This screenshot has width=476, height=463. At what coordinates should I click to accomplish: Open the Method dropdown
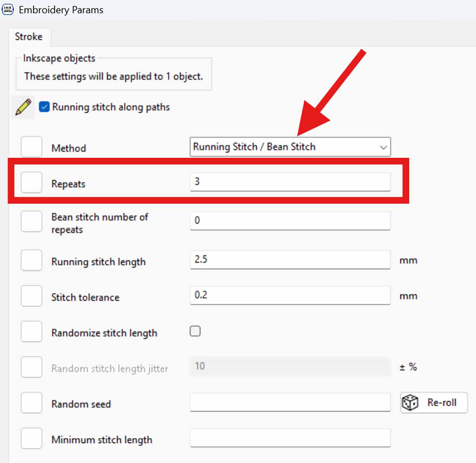point(290,147)
